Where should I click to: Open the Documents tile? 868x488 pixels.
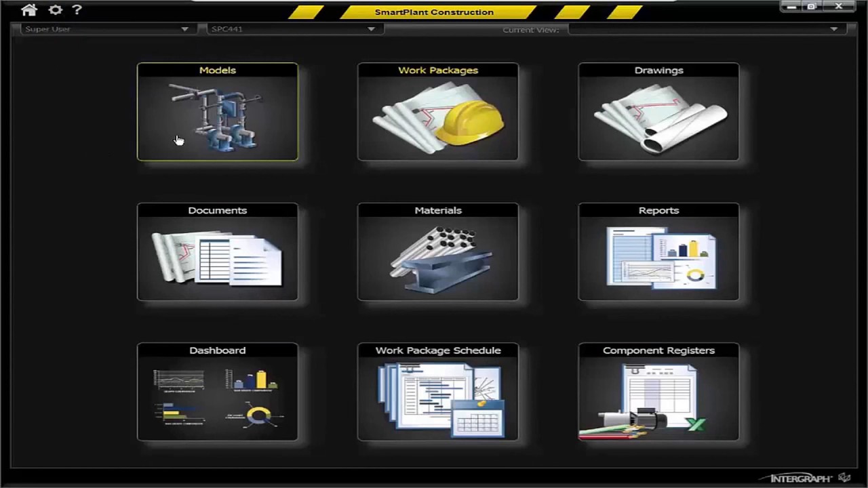(217, 251)
